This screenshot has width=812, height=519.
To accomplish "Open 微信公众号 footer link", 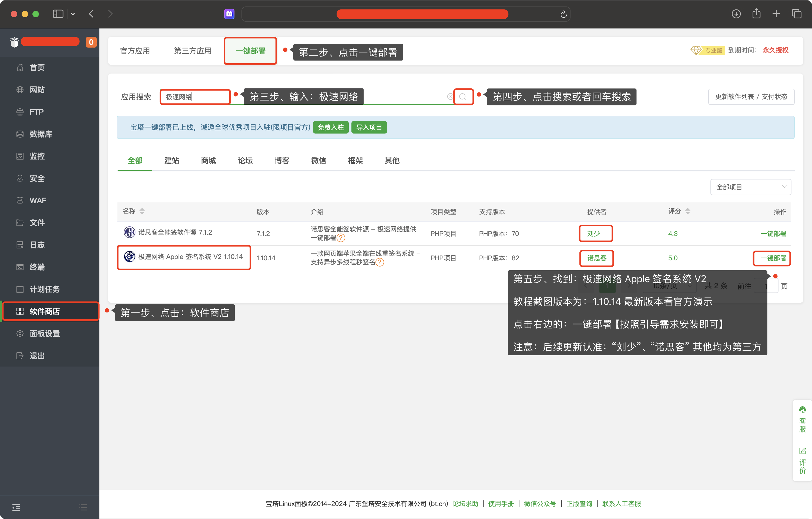I will pyautogui.click(x=540, y=504).
